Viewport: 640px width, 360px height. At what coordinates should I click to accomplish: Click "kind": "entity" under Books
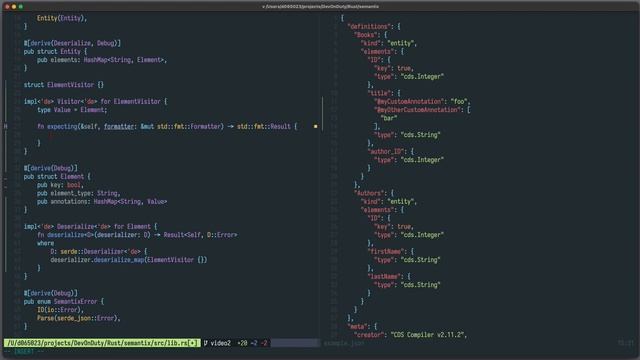pyautogui.click(x=388, y=43)
